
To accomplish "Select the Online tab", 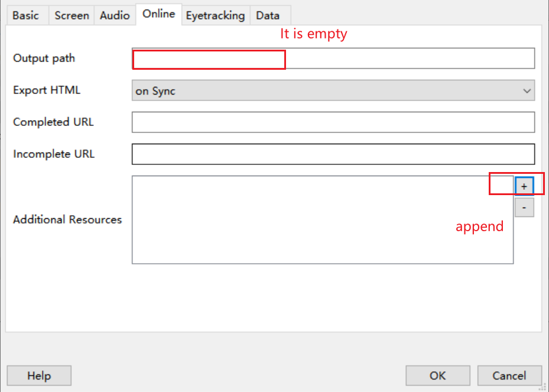I will pyautogui.click(x=158, y=14).
